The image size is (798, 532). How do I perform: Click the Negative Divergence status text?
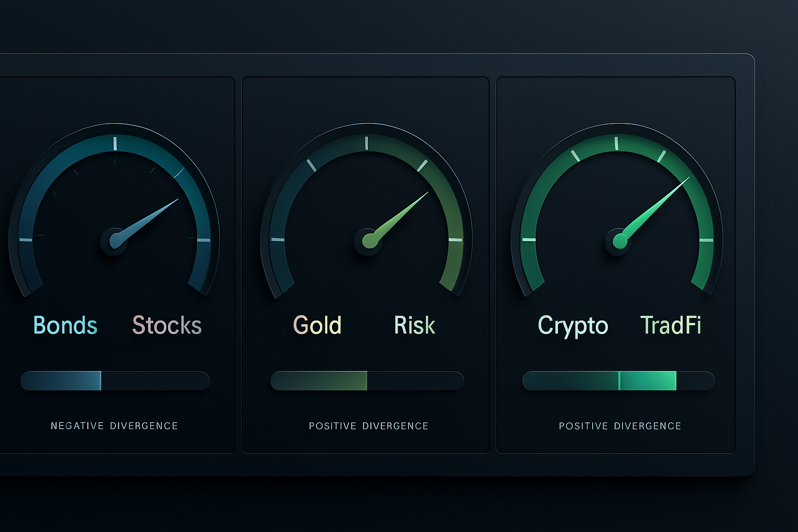pyautogui.click(x=114, y=426)
